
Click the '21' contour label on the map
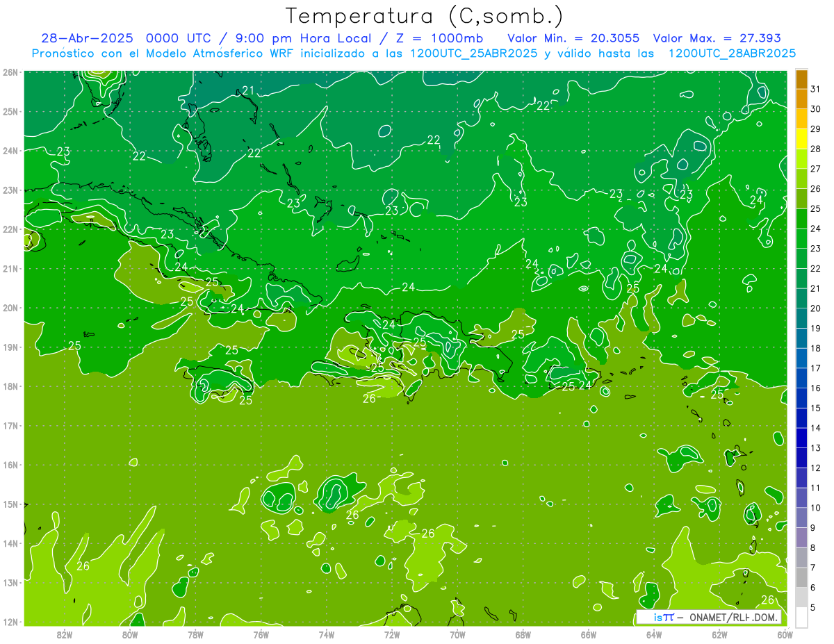tap(248, 90)
